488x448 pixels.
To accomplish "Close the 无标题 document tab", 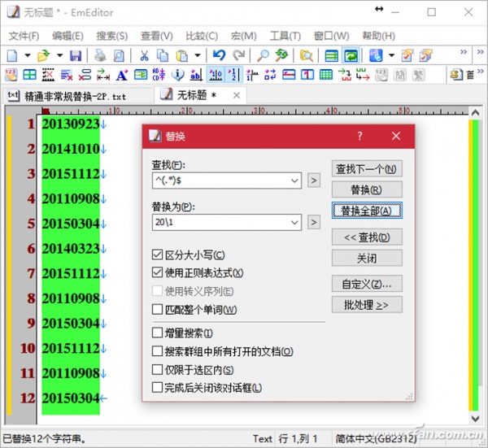I will (237, 95).
